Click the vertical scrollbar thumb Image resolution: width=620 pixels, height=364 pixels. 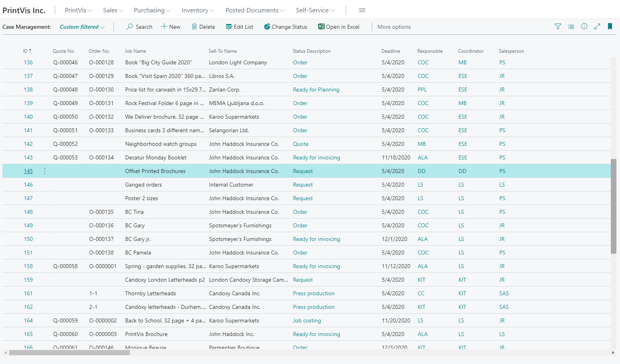click(614, 206)
